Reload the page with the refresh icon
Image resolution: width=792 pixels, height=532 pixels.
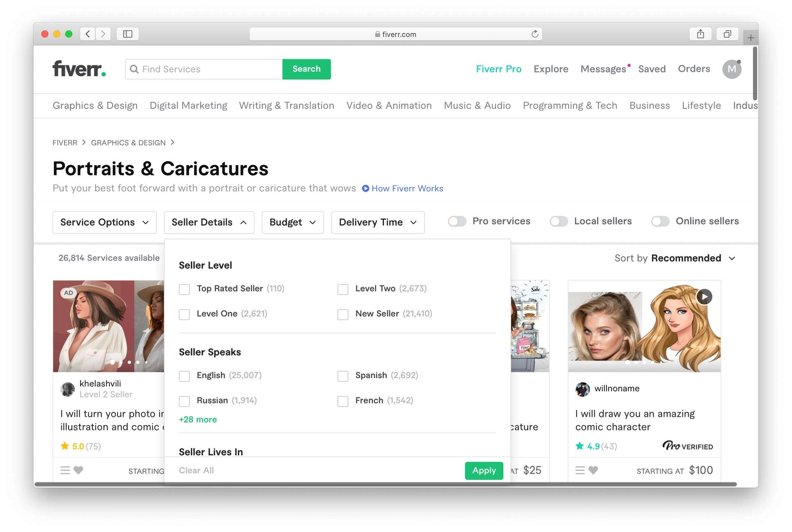pyautogui.click(x=535, y=34)
